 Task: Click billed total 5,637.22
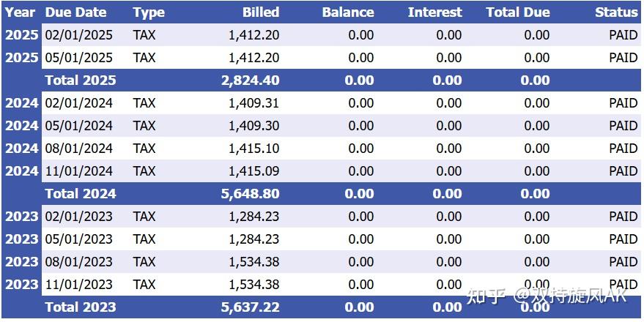click(x=250, y=307)
